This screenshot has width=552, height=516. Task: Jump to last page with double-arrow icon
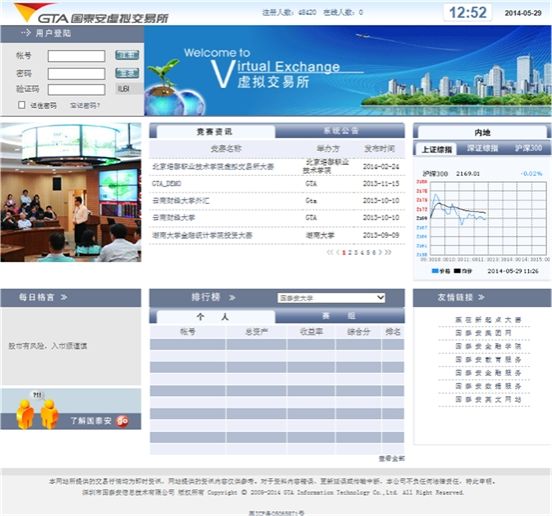tap(388, 252)
